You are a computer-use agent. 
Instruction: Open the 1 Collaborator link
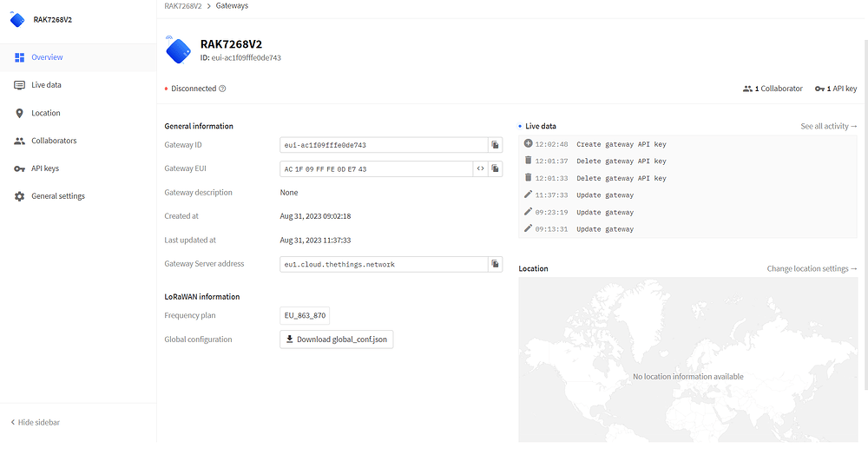pos(773,89)
